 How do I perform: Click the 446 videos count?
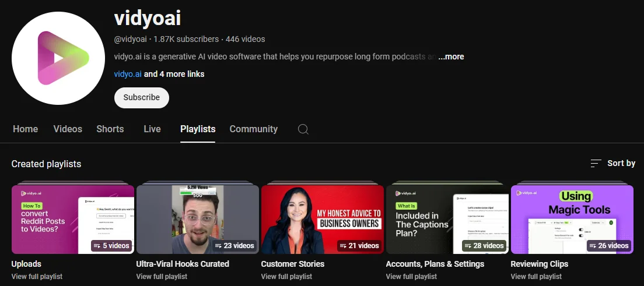coord(245,40)
